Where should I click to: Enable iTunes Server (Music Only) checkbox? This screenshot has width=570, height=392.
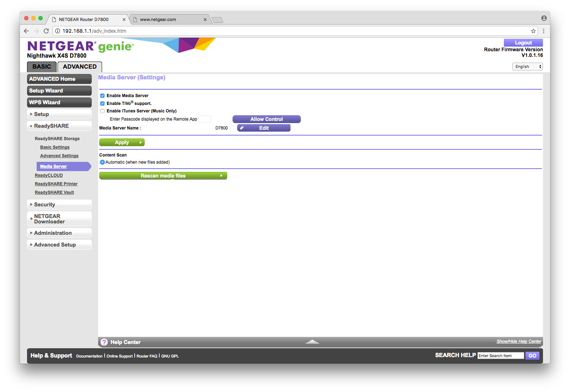pos(102,111)
